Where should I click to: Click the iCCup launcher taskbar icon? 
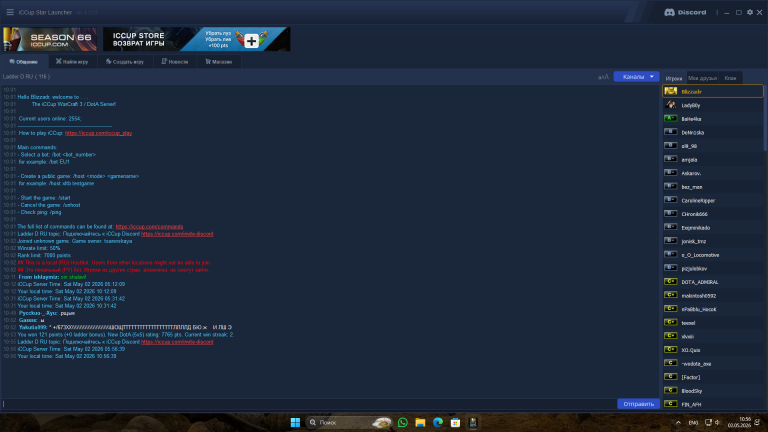[x=473, y=422]
